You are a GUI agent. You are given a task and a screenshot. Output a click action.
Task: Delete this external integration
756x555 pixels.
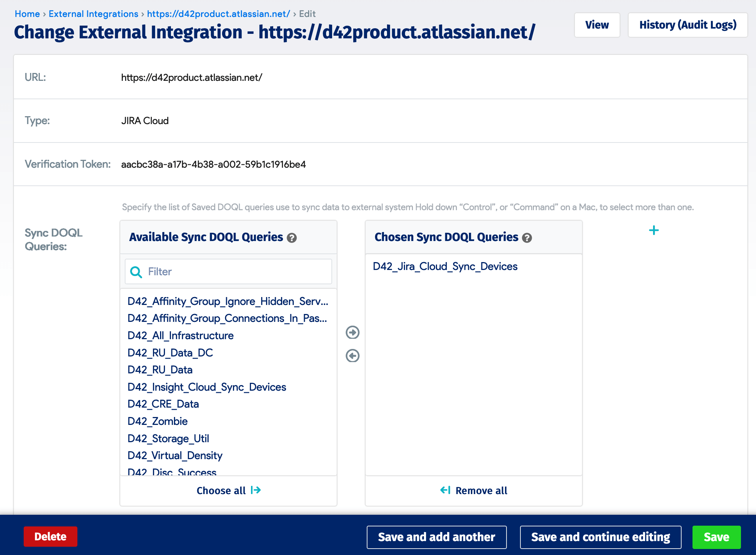coord(50,537)
